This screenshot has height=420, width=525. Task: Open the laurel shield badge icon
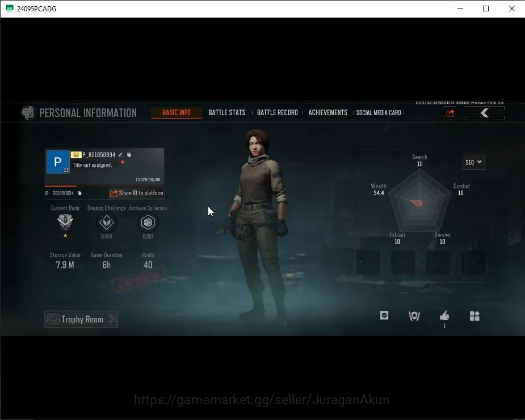pos(414,316)
